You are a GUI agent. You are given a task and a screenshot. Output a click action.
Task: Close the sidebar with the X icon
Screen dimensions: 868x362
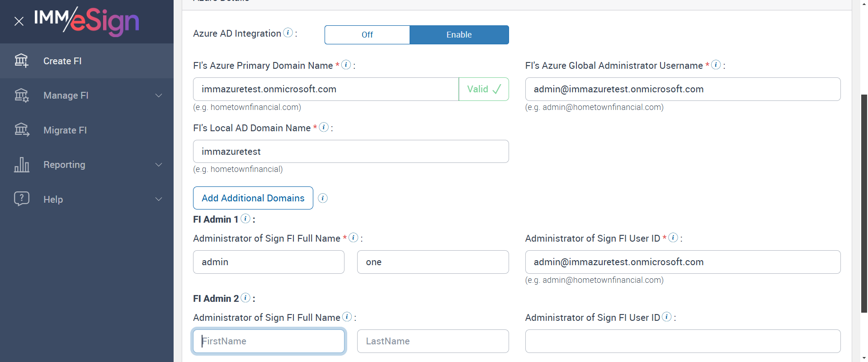tap(19, 21)
